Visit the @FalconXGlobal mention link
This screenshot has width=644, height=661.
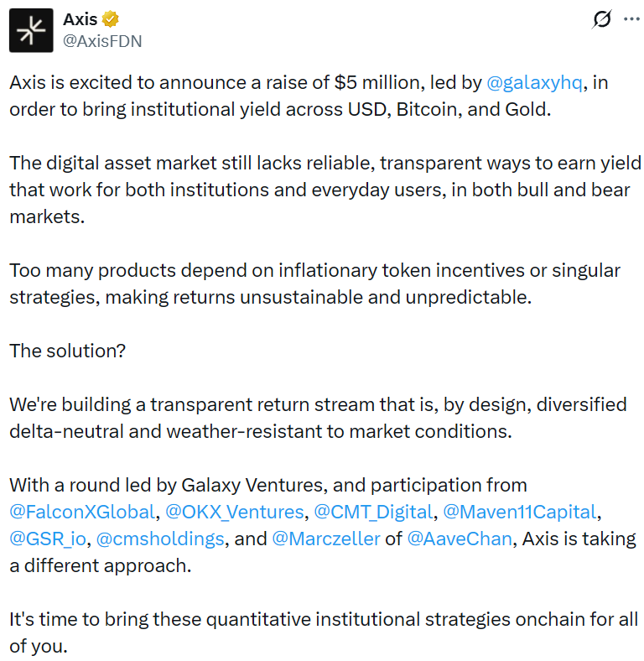[82, 512]
